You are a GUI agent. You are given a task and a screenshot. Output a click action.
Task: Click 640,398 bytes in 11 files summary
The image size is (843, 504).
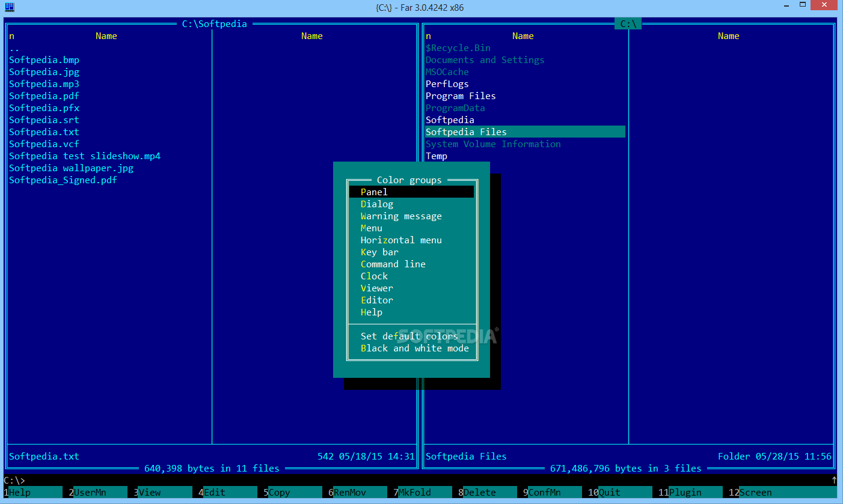pyautogui.click(x=212, y=468)
